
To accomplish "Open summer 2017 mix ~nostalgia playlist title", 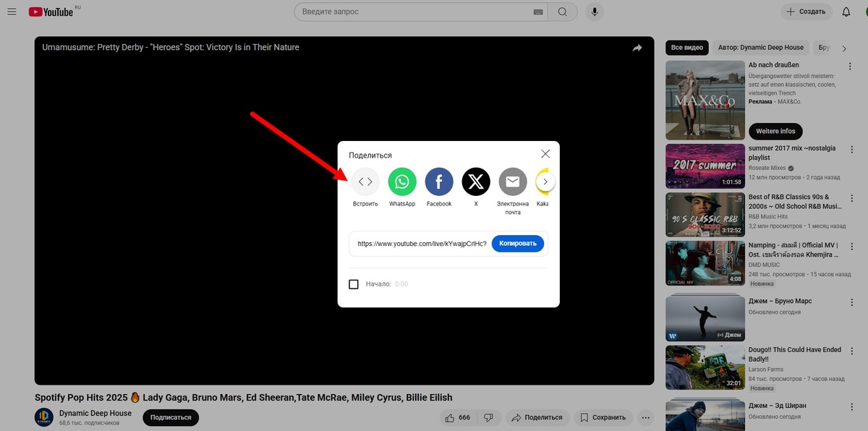I will [792, 153].
